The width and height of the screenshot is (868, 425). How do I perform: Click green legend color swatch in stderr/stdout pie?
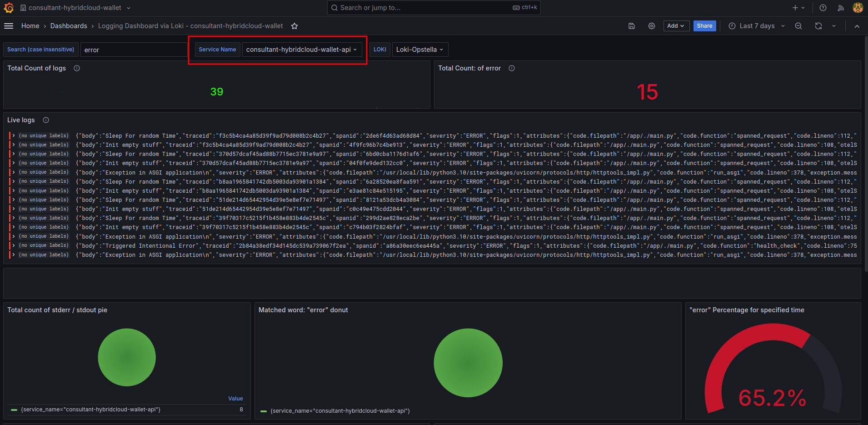[x=14, y=410]
